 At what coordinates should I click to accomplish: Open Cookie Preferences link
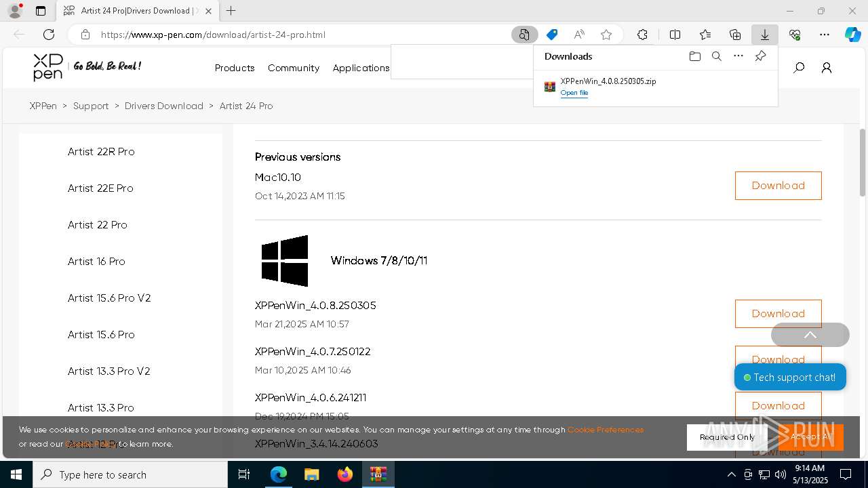(x=606, y=430)
